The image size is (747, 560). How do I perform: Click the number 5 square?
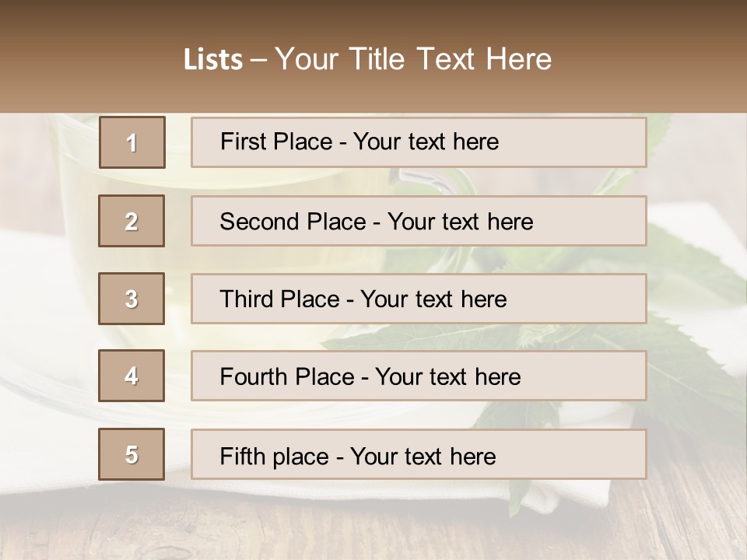132,454
